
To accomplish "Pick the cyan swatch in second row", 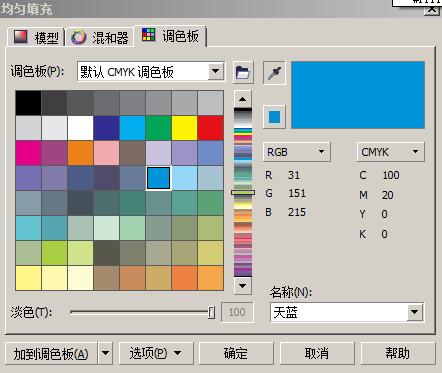I will (132, 128).
